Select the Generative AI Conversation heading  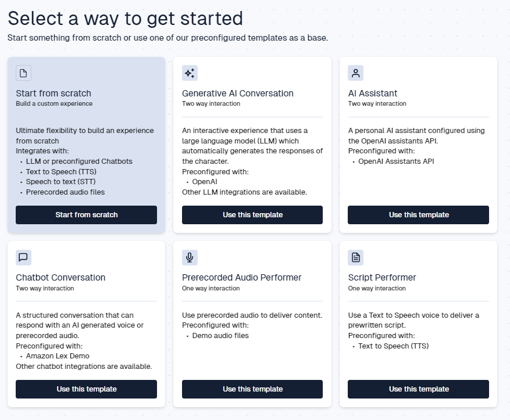238,94
